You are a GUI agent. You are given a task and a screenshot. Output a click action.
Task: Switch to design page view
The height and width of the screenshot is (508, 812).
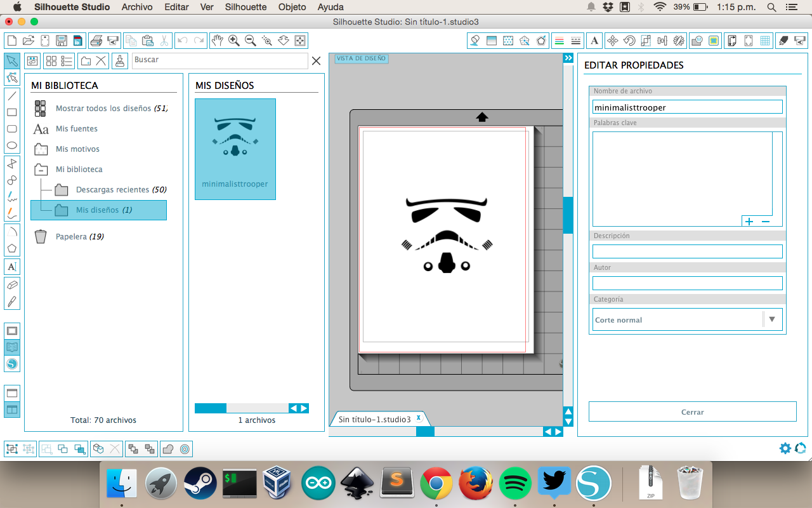tap(11, 331)
